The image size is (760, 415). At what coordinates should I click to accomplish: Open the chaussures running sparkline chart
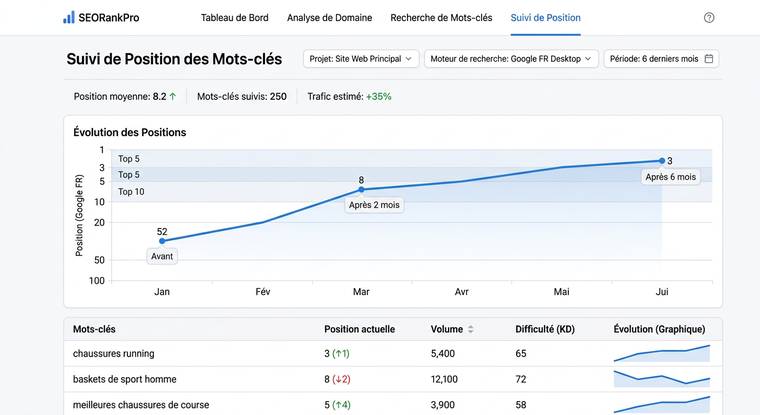[661, 353]
